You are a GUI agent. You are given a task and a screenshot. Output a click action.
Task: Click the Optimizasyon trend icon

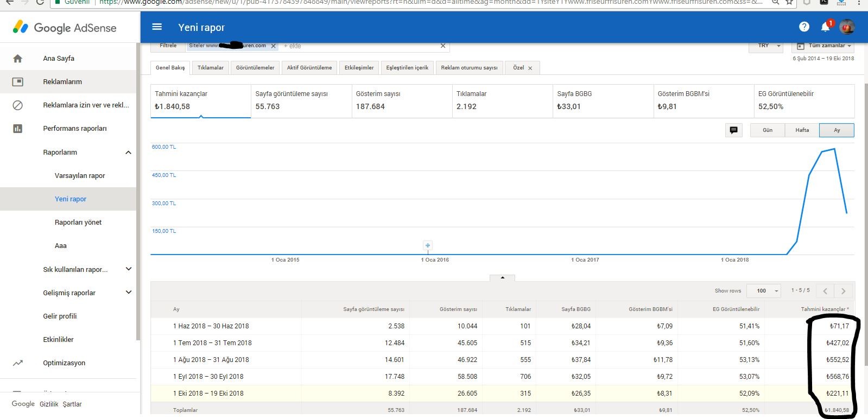click(x=18, y=363)
